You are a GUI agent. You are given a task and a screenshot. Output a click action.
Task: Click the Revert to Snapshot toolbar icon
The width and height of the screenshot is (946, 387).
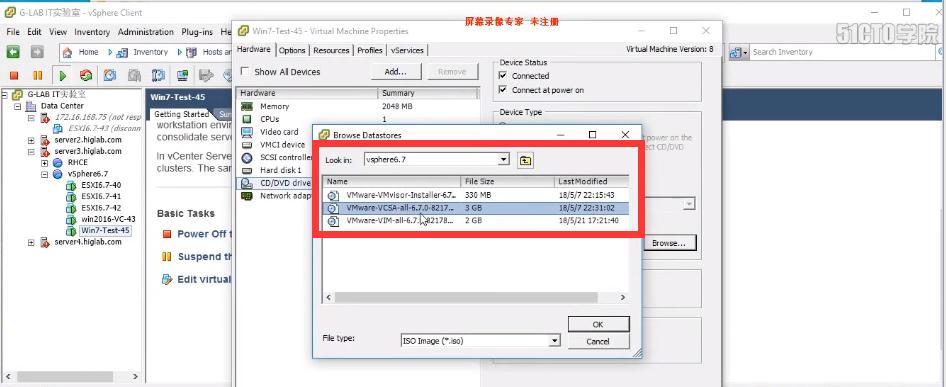(134, 75)
